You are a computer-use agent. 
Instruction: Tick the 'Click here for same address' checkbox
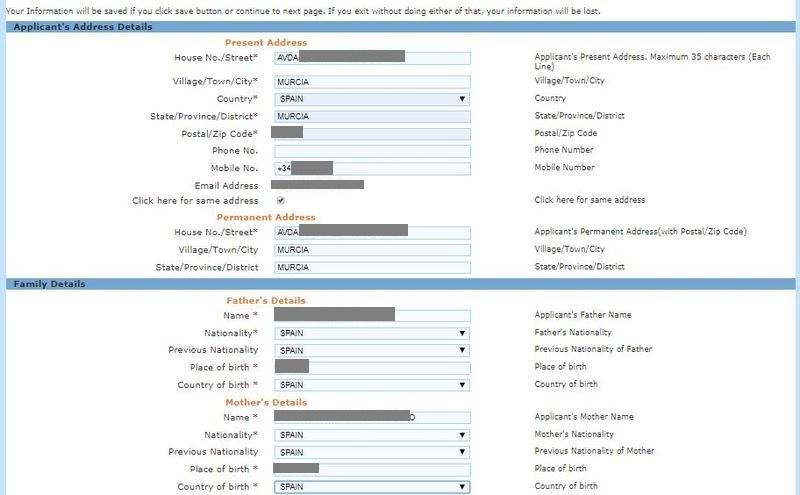pos(280,200)
